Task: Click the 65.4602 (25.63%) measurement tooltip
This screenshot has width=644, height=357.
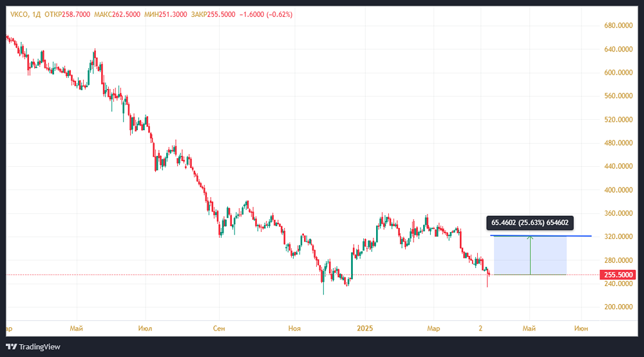Action: coord(531,223)
